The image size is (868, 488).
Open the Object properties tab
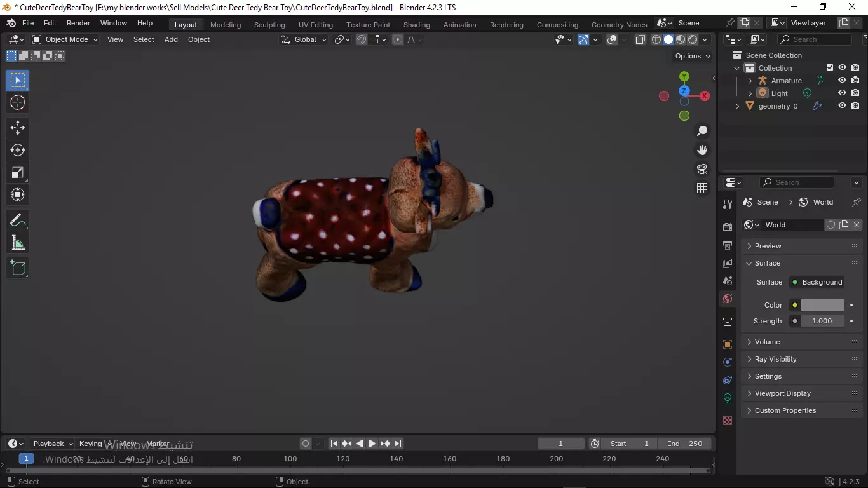(728, 344)
